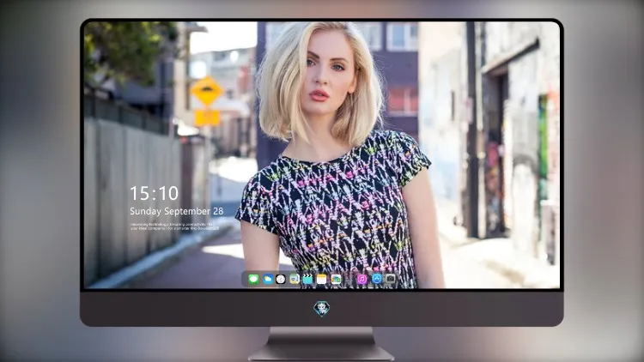Click the small tagline text below the date
The height and width of the screenshot is (362, 644).
(174, 226)
